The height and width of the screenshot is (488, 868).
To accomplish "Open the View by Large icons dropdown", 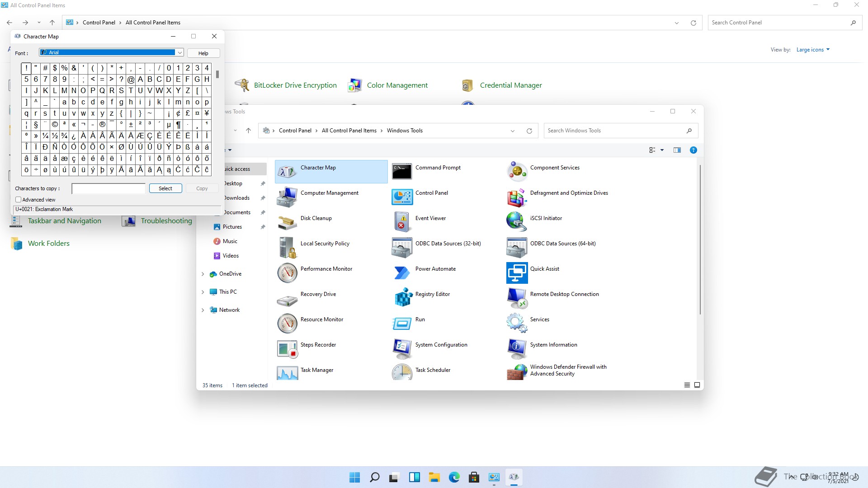I will coord(813,50).
